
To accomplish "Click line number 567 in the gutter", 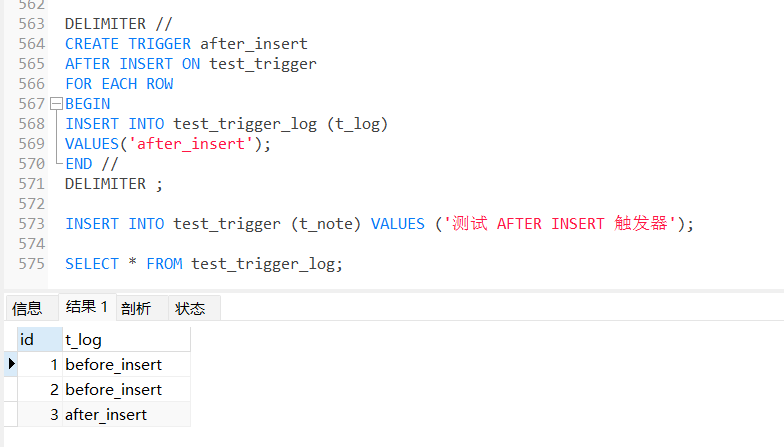I will click(32, 104).
